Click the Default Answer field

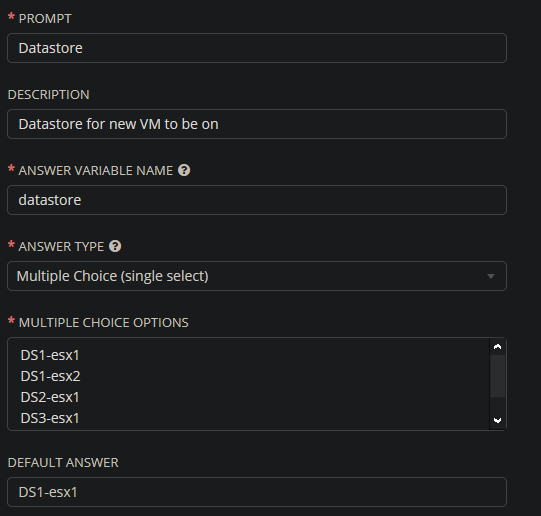[257, 492]
